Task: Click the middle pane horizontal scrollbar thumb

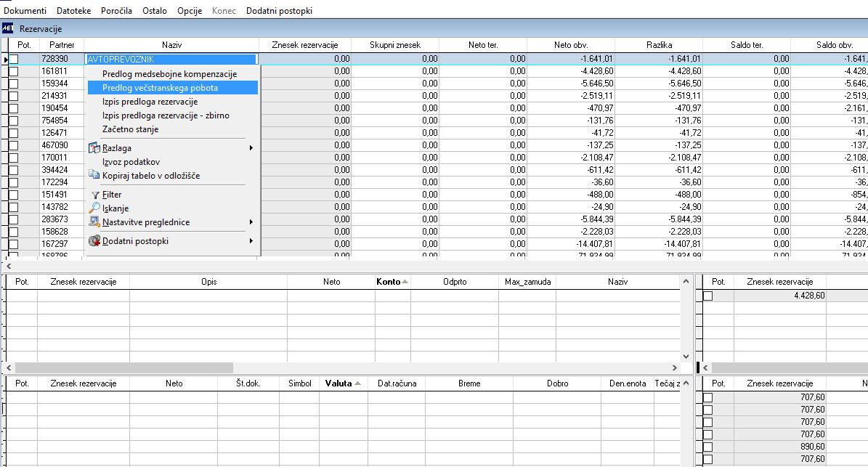Action: point(124,367)
